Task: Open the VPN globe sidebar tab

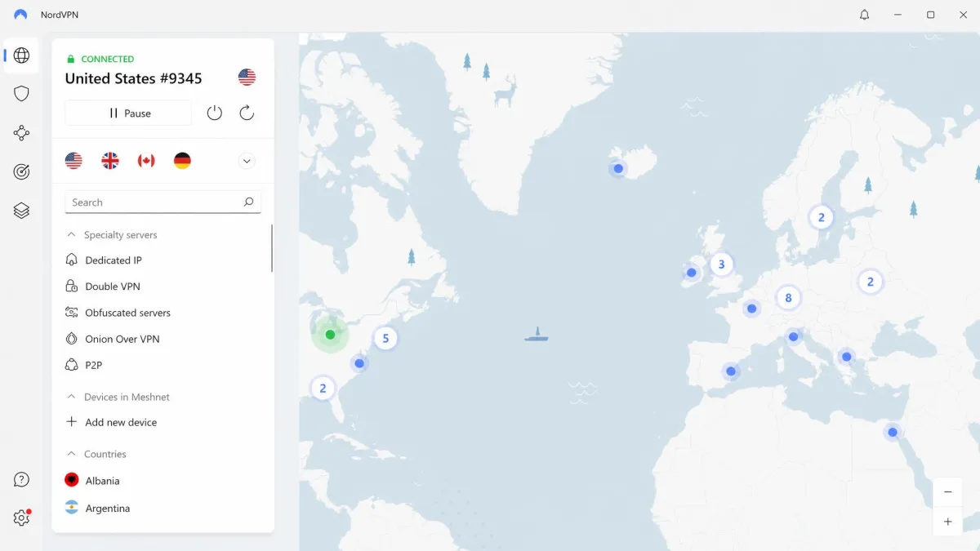Action: 22,56
